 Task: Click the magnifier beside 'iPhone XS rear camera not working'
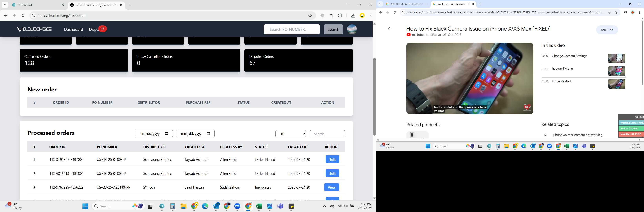pyautogui.click(x=545, y=135)
